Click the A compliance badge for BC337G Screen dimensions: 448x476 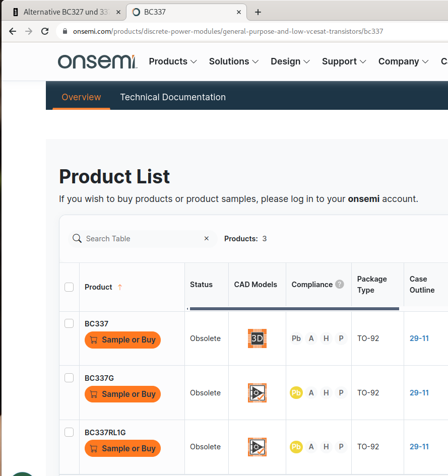tap(311, 393)
